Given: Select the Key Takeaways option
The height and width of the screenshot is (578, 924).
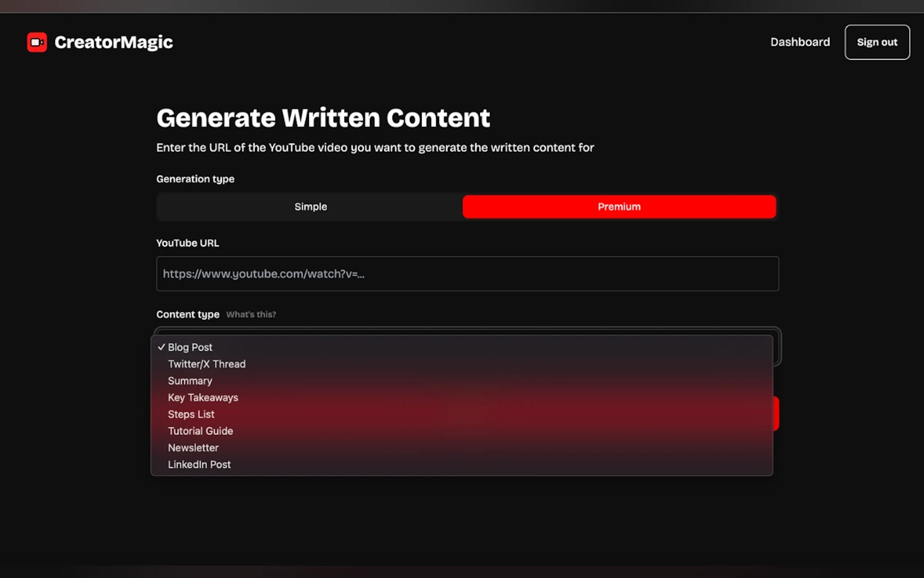Looking at the screenshot, I should tap(203, 397).
